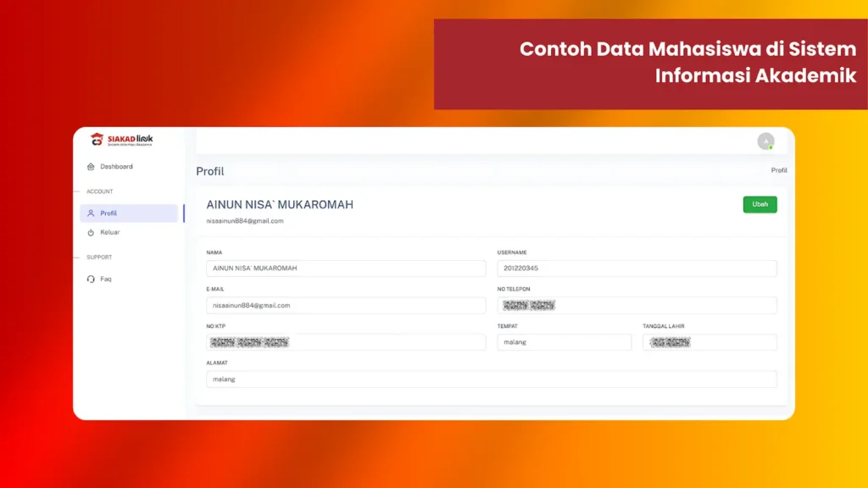Focus the Tanggal Lahir input field
This screenshot has height=488, width=868.
pos(709,342)
